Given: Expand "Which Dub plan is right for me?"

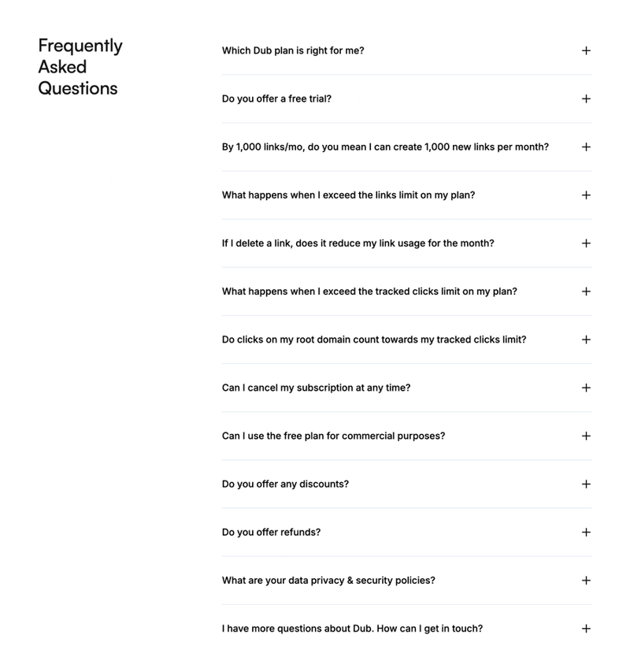Looking at the screenshot, I should coord(407,50).
